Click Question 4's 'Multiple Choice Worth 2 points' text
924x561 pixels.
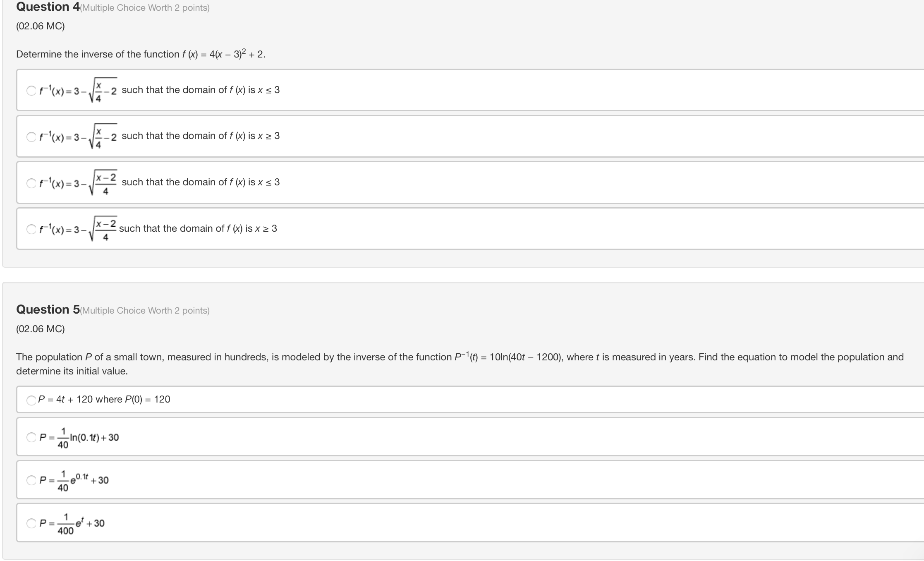(x=145, y=8)
